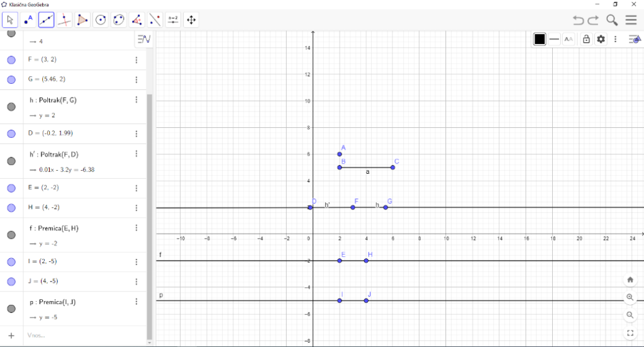
Task: Toggle graphics view style bar button
Action: (x=635, y=39)
